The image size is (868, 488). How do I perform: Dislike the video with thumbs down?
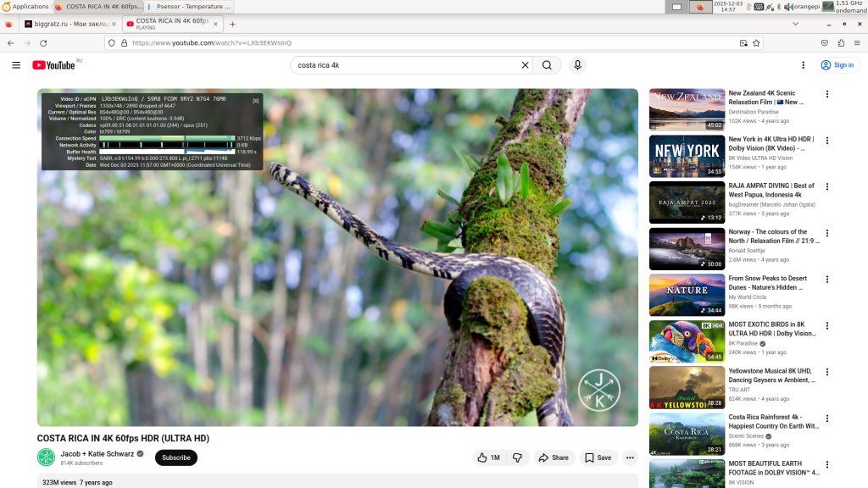click(x=517, y=457)
